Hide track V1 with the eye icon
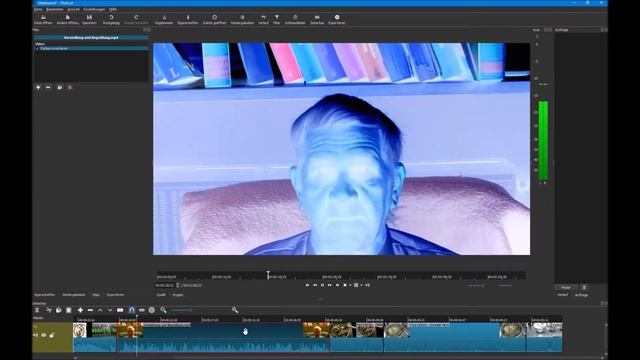The width and height of the screenshot is (640, 360). click(44, 335)
